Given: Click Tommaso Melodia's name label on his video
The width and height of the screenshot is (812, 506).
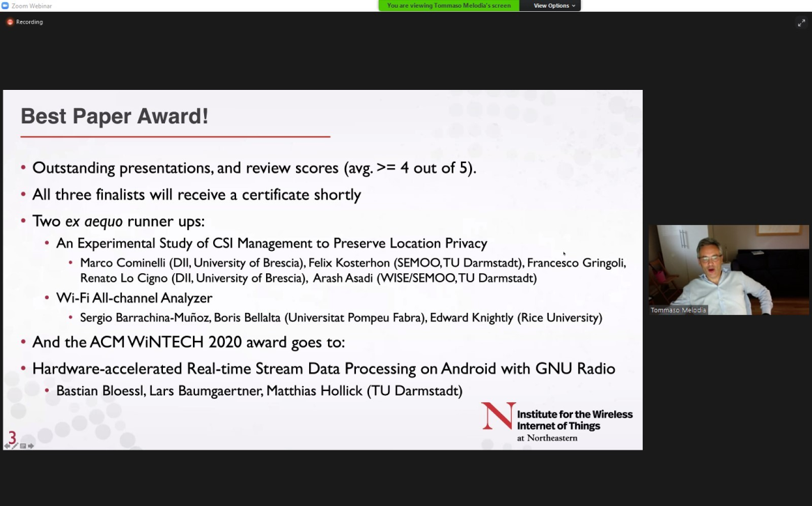Looking at the screenshot, I should pos(678,309).
